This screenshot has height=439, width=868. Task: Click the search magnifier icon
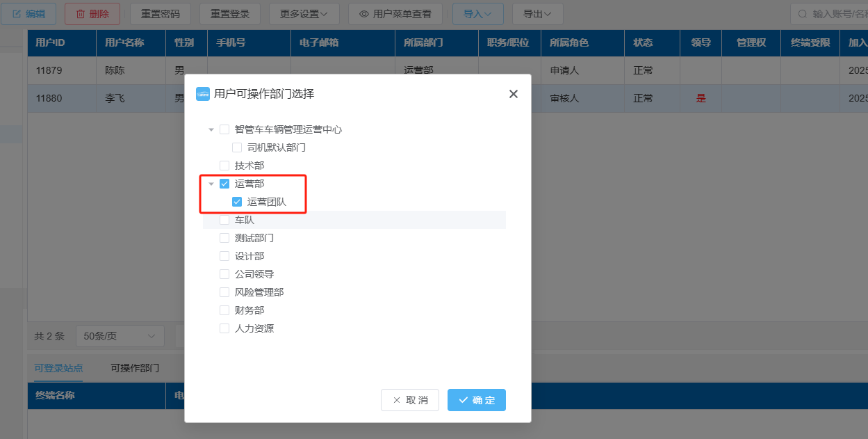[x=803, y=14]
